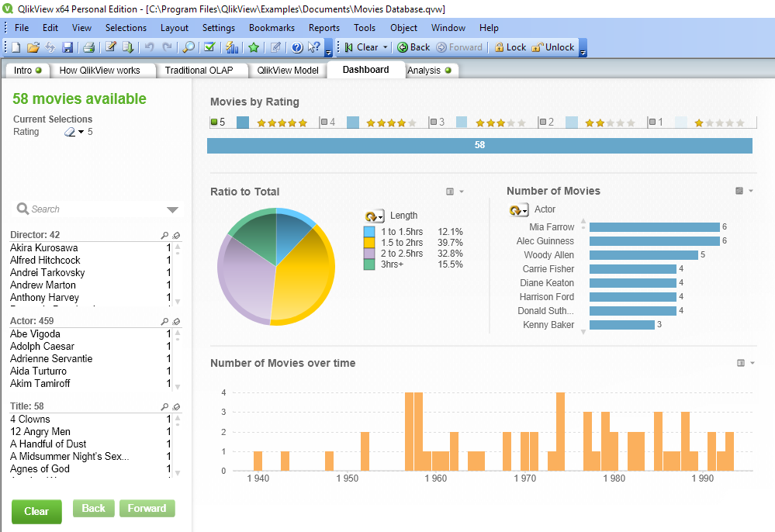Clear Title selections with its eraser icon
Screen dimensions: 775x532
click(176, 407)
